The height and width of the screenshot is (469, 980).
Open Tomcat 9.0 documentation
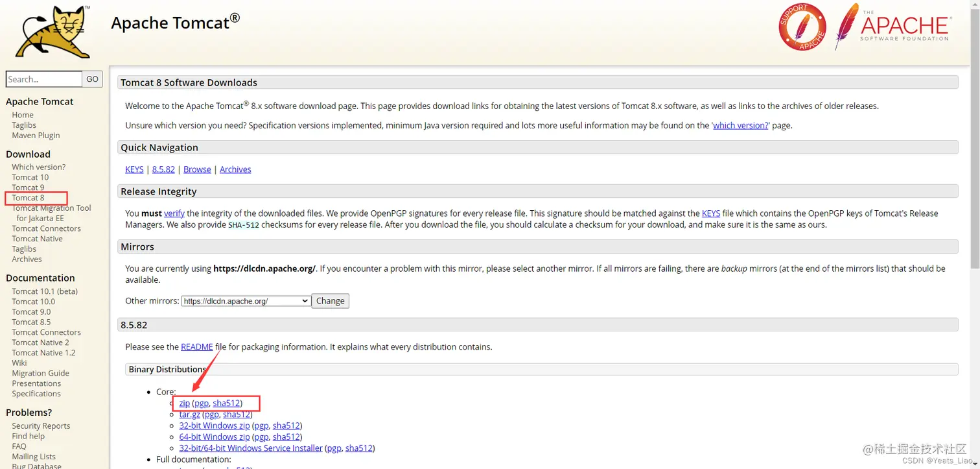(x=31, y=312)
